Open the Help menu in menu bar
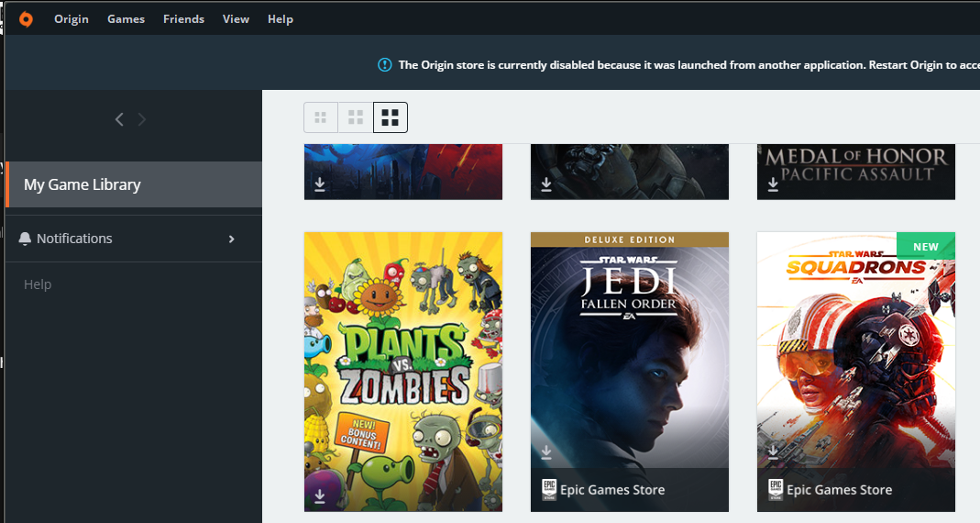 280,19
